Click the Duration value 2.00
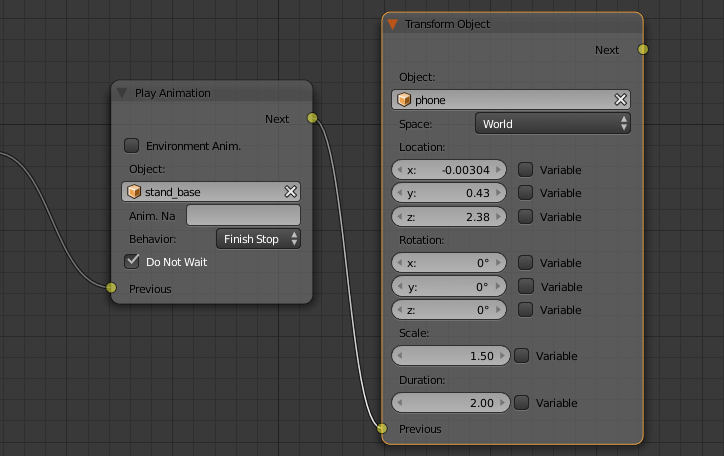 click(482, 403)
